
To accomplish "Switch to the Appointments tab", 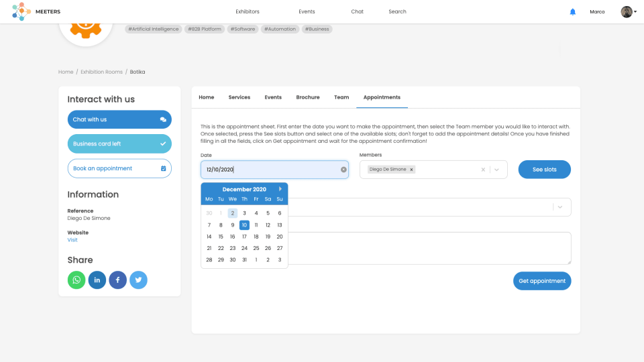I will (382, 97).
